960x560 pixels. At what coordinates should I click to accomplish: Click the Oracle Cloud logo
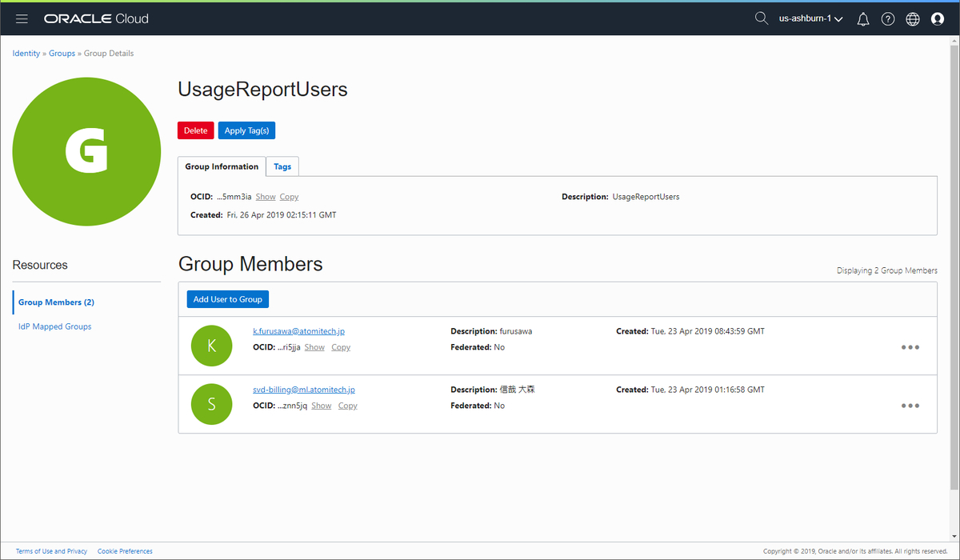pyautogui.click(x=96, y=18)
